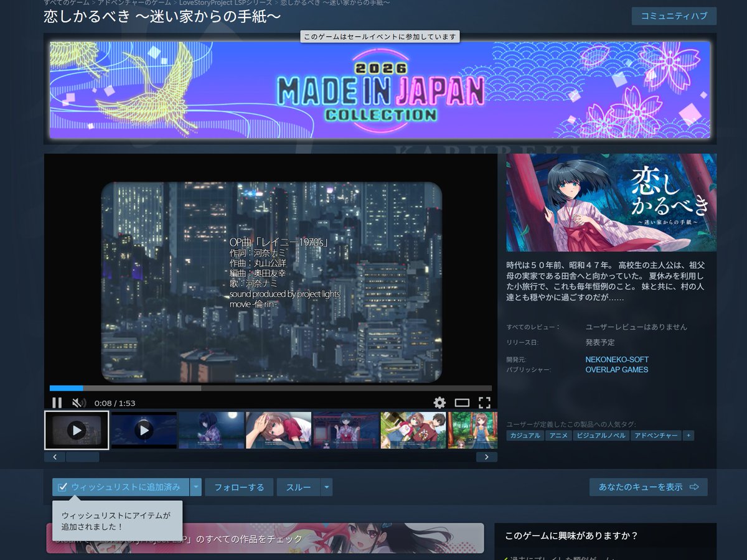
Task: Select the first trailer thumbnail
Action: pyautogui.click(x=77, y=430)
